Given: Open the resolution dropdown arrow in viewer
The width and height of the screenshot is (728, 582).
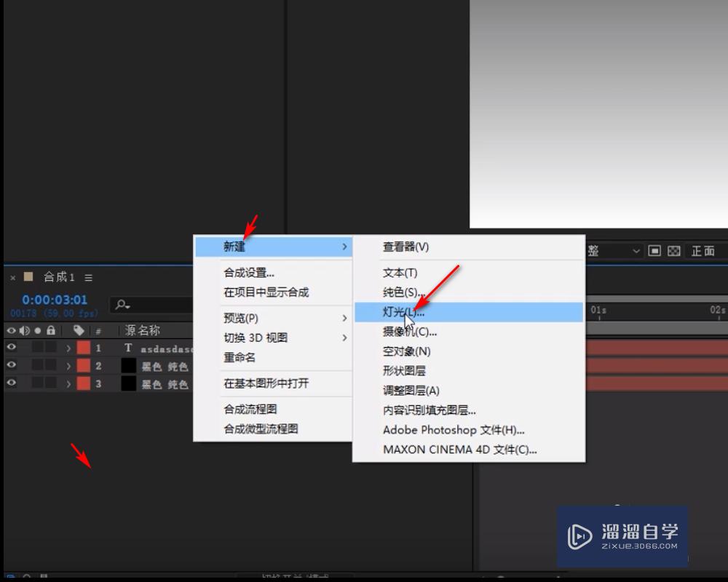Looking at the screenshot, I should [636, 251].
